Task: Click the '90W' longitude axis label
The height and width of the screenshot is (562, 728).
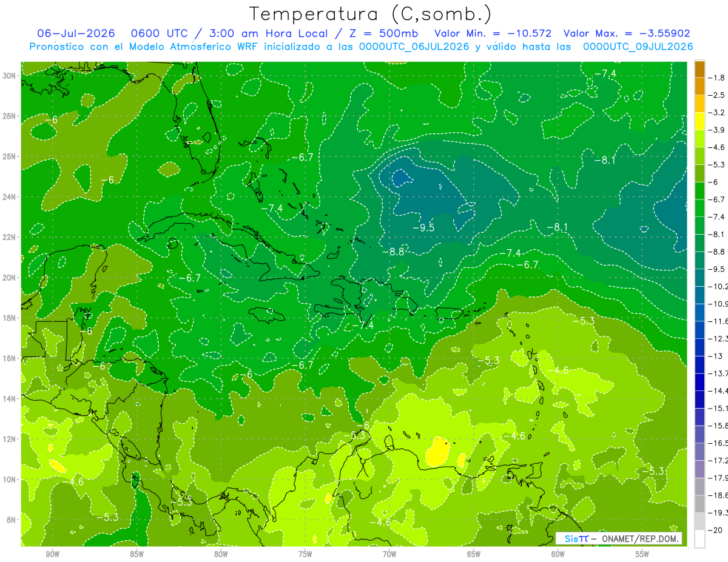Action: click(52, 554)
